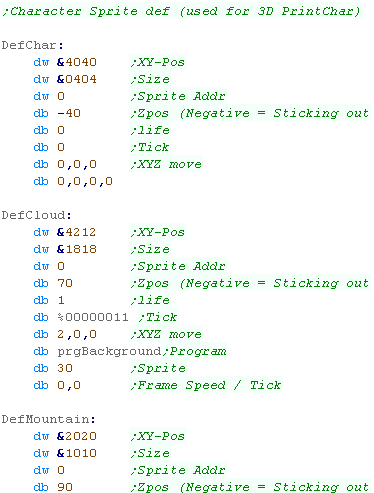
Task: Click the 70 Zpos value under DefCloud
Action: (x=65, y=283)
